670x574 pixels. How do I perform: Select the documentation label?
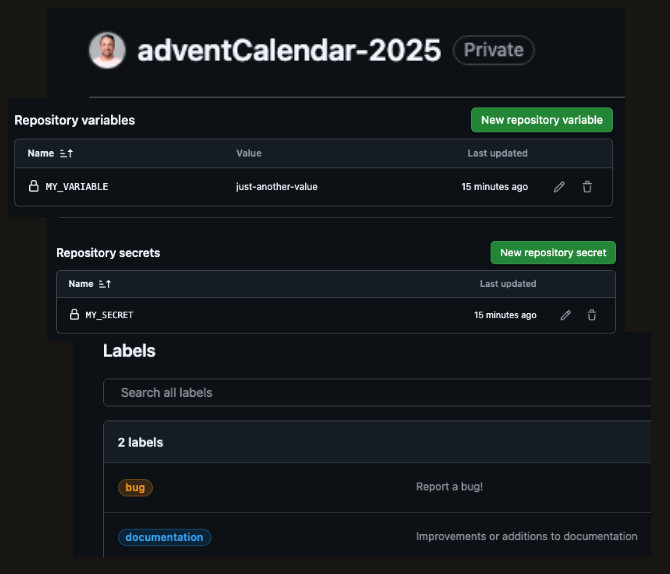click(164, 537)
